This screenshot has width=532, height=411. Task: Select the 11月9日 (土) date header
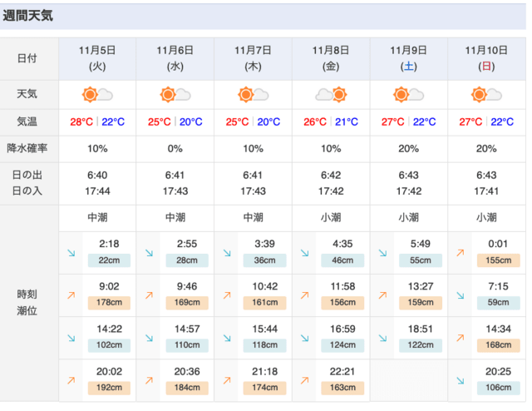tap(408, 58)
